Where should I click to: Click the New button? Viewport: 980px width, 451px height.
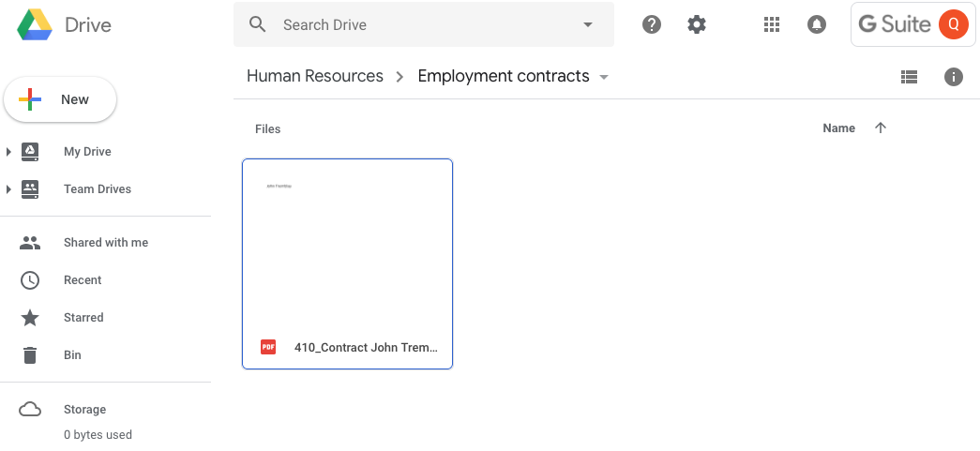coord(60,99)
